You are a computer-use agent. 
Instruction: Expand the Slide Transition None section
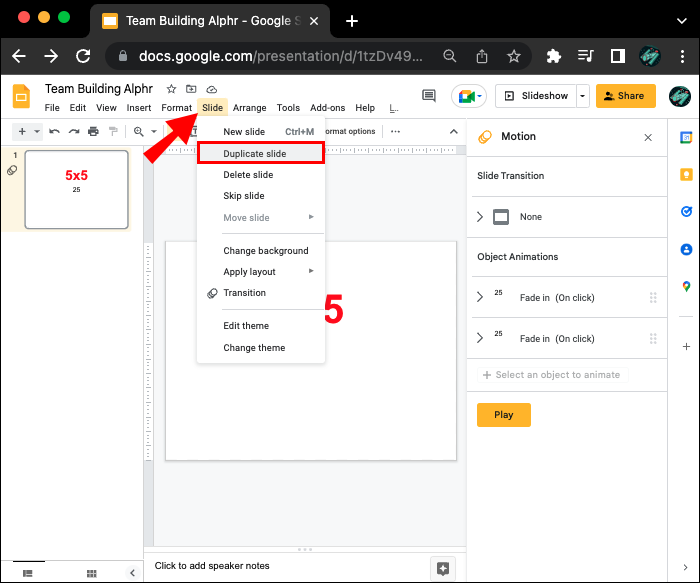click(480, 217)
